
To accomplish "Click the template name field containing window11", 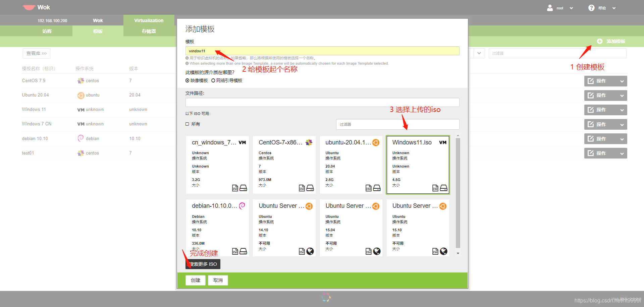I will [x=322, y=51].
